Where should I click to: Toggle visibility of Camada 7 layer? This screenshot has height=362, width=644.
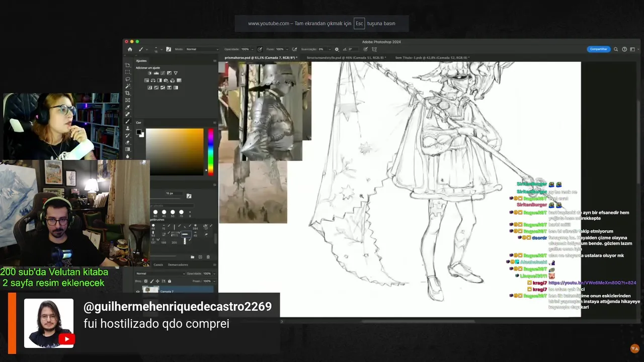[x=138, y=292]
